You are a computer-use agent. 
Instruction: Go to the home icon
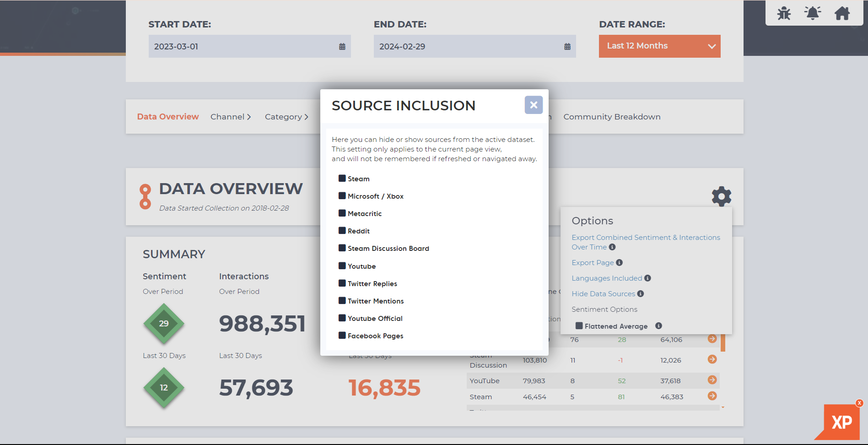842,13
